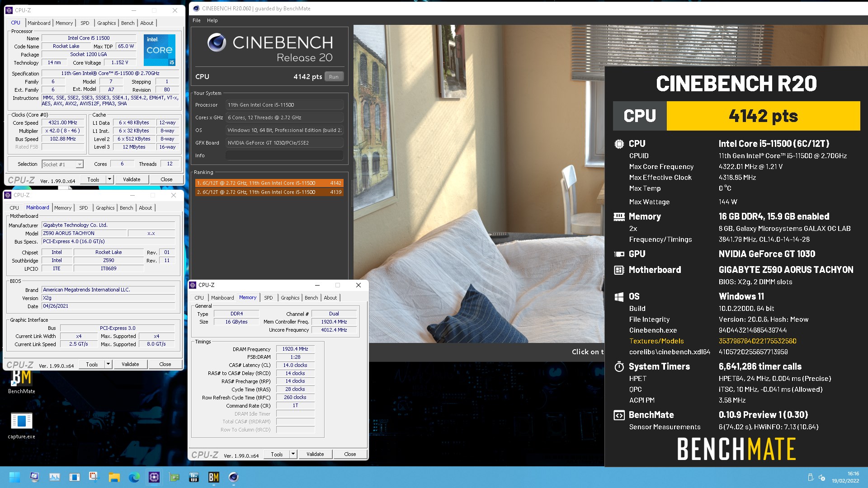This screenshot has width=868, height=488.
Task: Open About tab in CPU-Z Memory window
Action: pos(330,298)
